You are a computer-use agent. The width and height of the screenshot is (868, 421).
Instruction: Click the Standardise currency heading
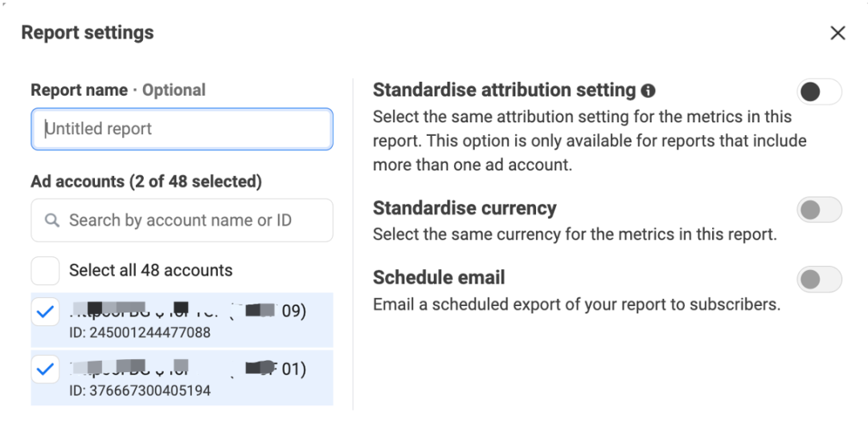(x=465, y=208)
